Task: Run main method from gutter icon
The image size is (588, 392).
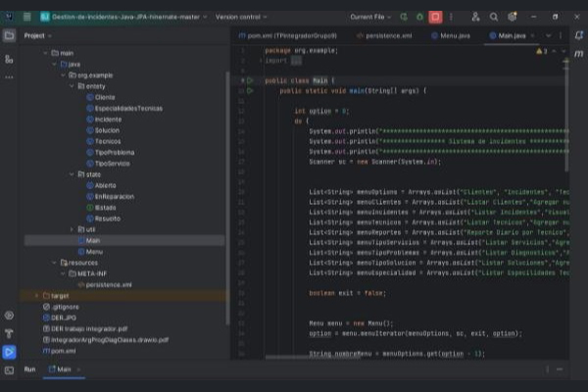Action: [250, 91]
